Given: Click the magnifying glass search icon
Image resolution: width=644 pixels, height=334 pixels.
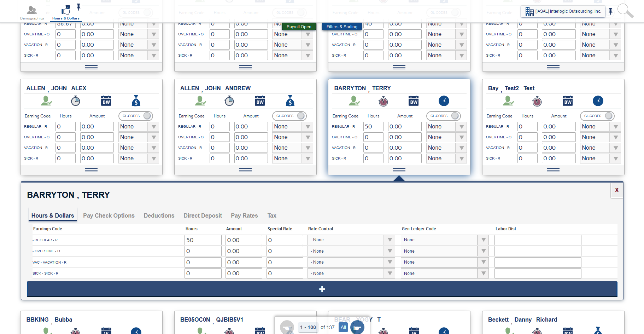Looking at the screenshot, I should tap(625, 11).
